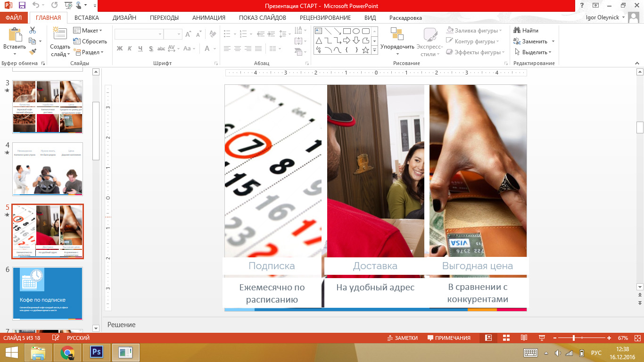Open the Выделить select dropdown
Screen dimensions: 644x362
[x=533, y=52]
